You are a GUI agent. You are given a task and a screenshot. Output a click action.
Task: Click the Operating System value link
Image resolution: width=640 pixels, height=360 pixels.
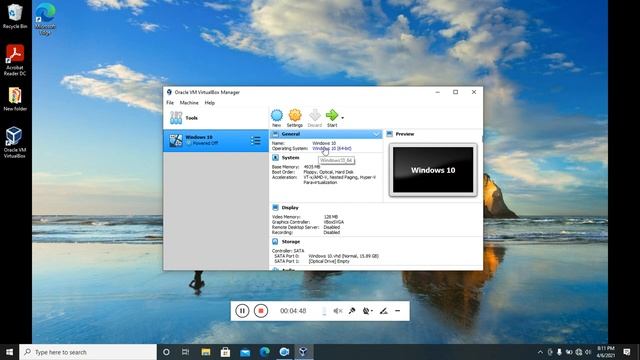[x=332, y=149]
